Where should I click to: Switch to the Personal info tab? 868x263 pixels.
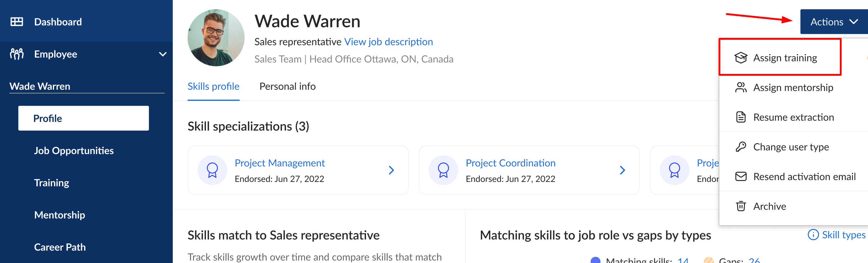(288, 87)
